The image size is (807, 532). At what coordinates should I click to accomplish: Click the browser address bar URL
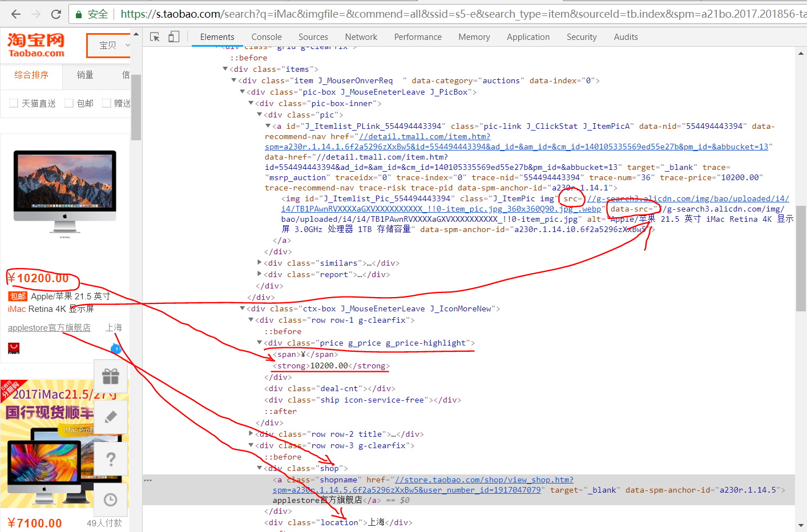point(463,14)
